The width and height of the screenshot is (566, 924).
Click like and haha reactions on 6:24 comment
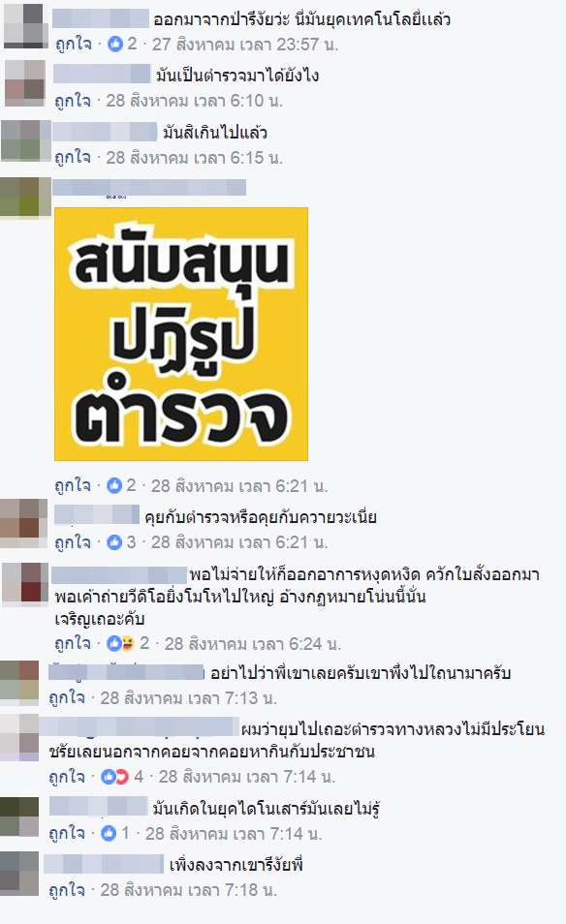pyautogui.click(x=120, y=643)
